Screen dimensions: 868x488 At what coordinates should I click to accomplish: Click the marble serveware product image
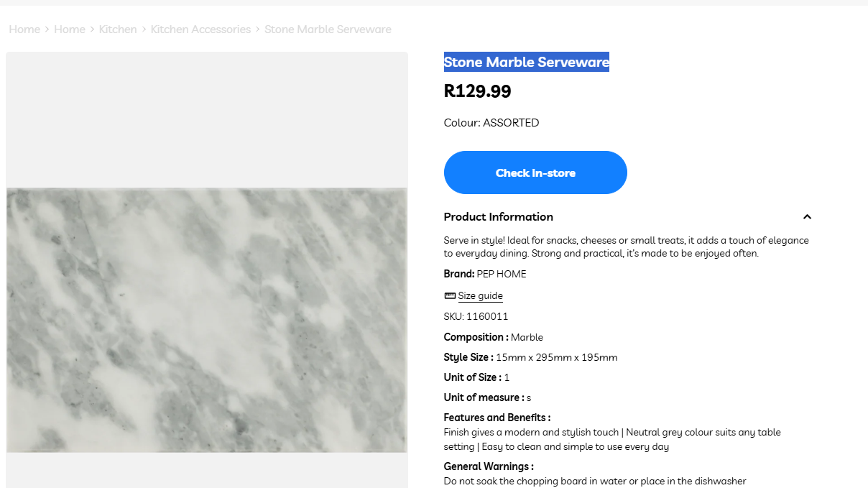tap(207, 320)
